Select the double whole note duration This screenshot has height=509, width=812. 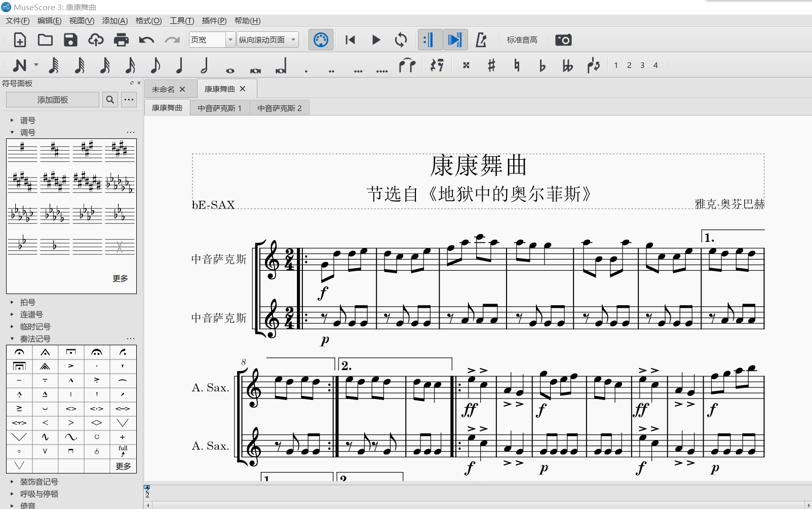point(255,70)
